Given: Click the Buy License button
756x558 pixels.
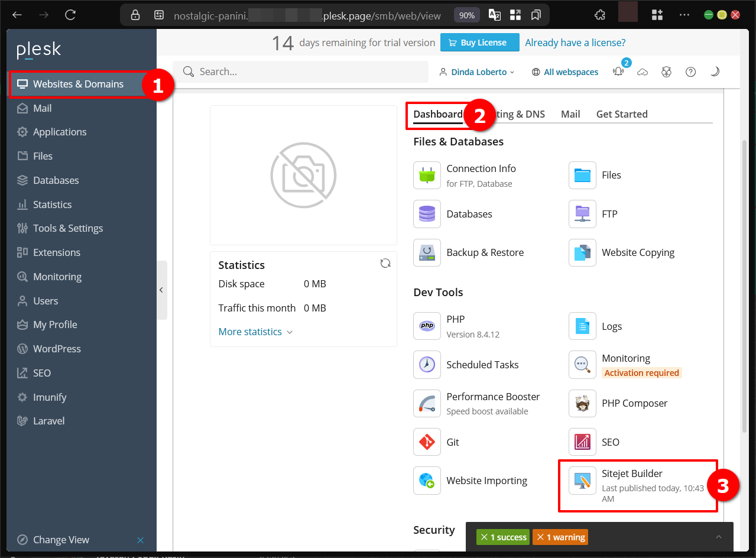Looking at the screenshot, I should pos(479,43).
